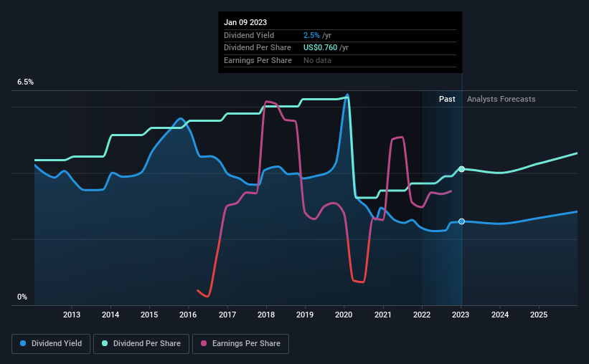
Task: Click the 2023 x-axis label
Action: [x=460, y=315]
